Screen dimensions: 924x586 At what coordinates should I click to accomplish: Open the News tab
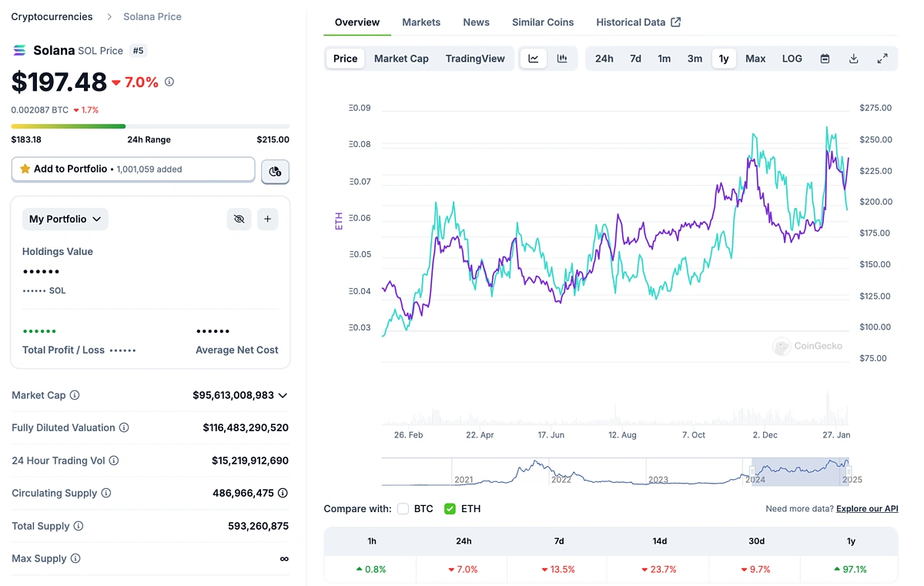476,22
